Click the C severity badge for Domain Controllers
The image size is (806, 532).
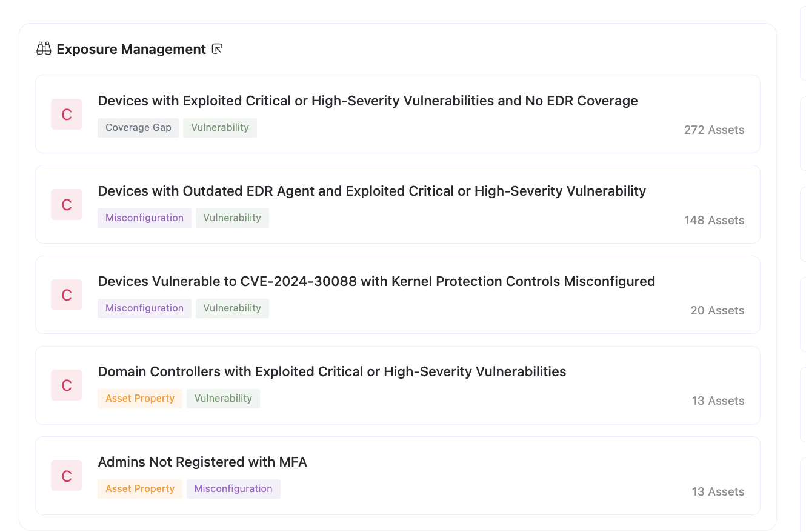tap(67, 385)
